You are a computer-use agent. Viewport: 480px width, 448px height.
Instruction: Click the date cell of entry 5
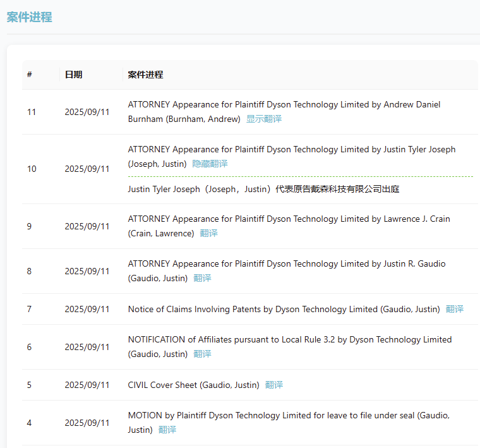point(87,385)
